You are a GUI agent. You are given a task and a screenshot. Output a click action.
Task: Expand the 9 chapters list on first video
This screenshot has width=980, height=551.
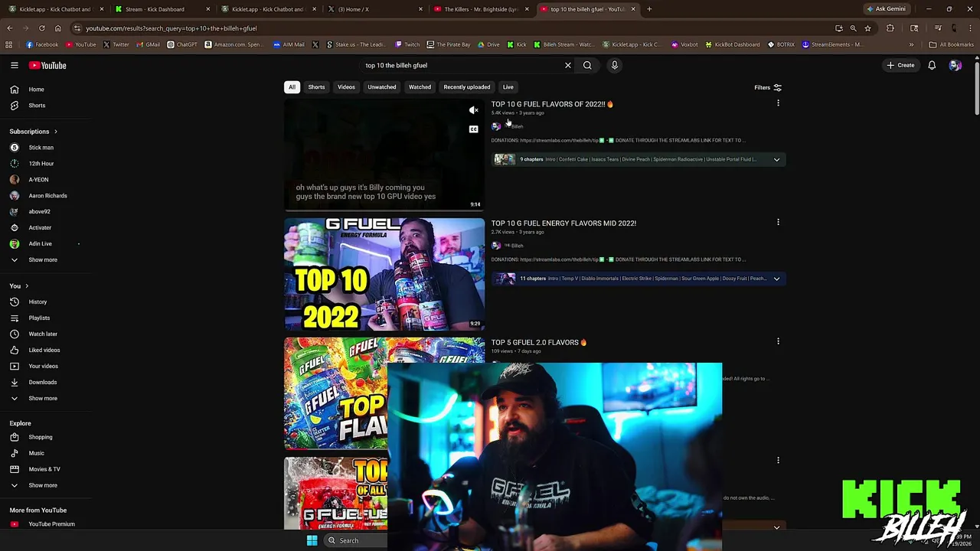pyautogui.click(x=776, y=159)
